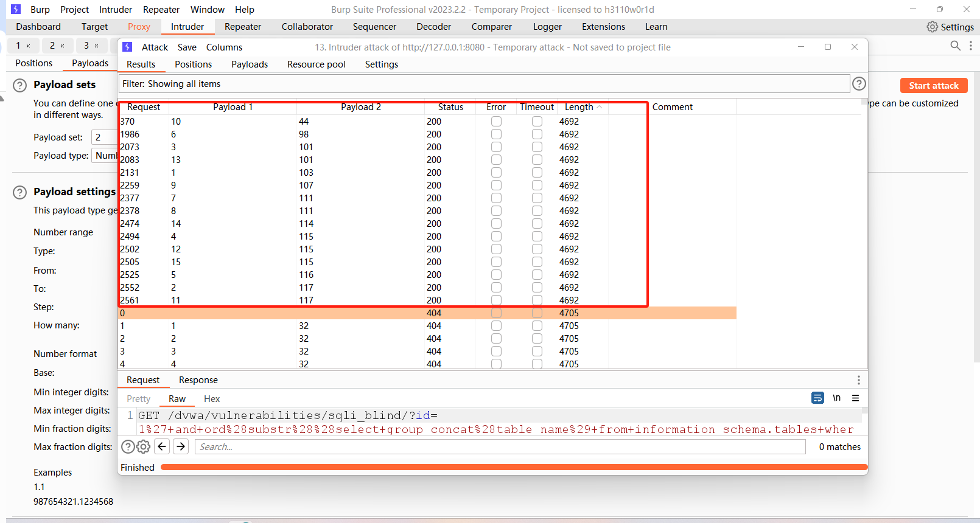This screenshot has width=980, height=523.
Task: Tick the Timeout checkbox for request 2131
Action: pos(537,173)
